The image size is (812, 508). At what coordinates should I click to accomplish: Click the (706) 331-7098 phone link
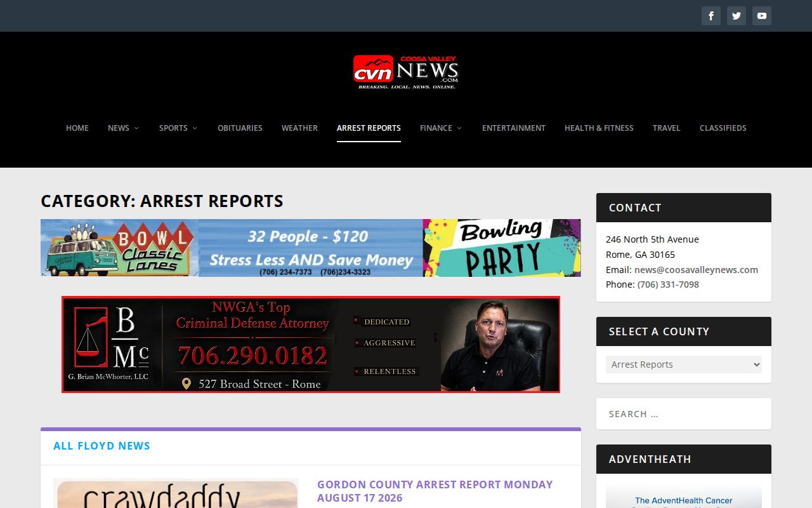(x=668, y=284)
